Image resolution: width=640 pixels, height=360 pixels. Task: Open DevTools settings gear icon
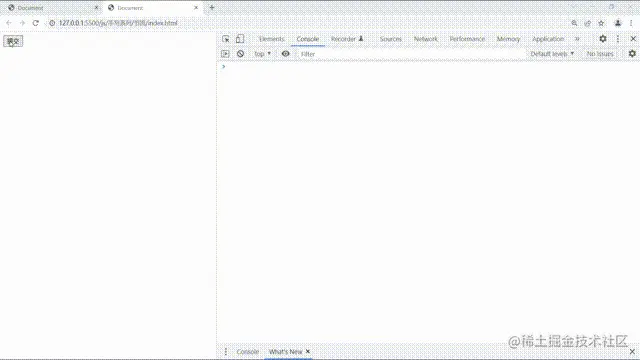click(x=603, y=39)
